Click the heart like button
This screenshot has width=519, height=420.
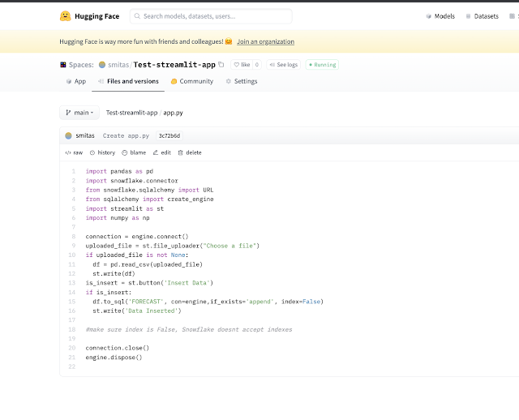pos(242,65)
